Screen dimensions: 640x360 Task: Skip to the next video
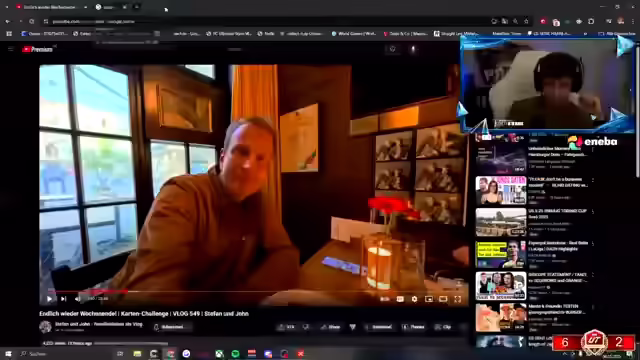(64, 299)
